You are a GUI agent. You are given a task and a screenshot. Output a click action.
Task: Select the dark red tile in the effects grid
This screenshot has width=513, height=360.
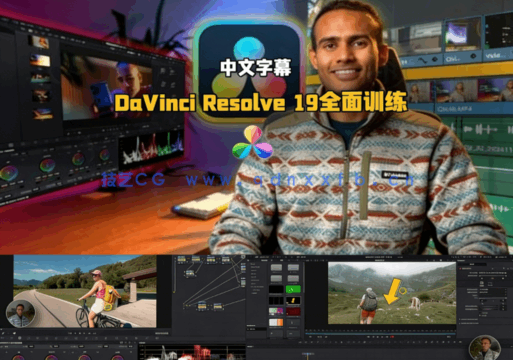point(293,312)
